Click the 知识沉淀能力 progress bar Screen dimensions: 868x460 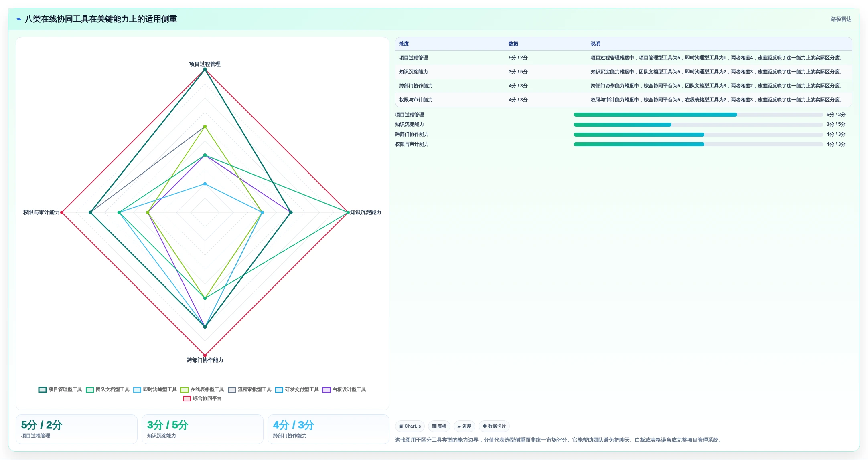point(698,125)
